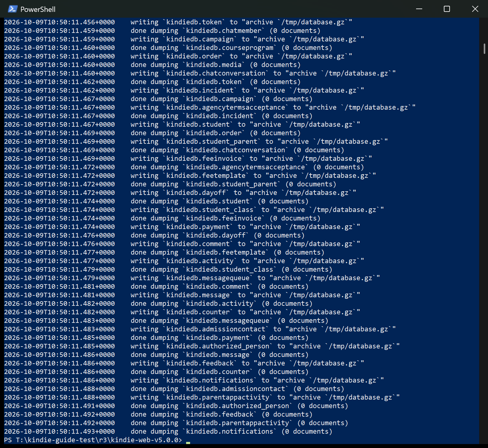Click the line writing `kindiedb.agencytermsacceptance` to archive
The height and width of the screenshot is (448, 488).
click(210, 108)
